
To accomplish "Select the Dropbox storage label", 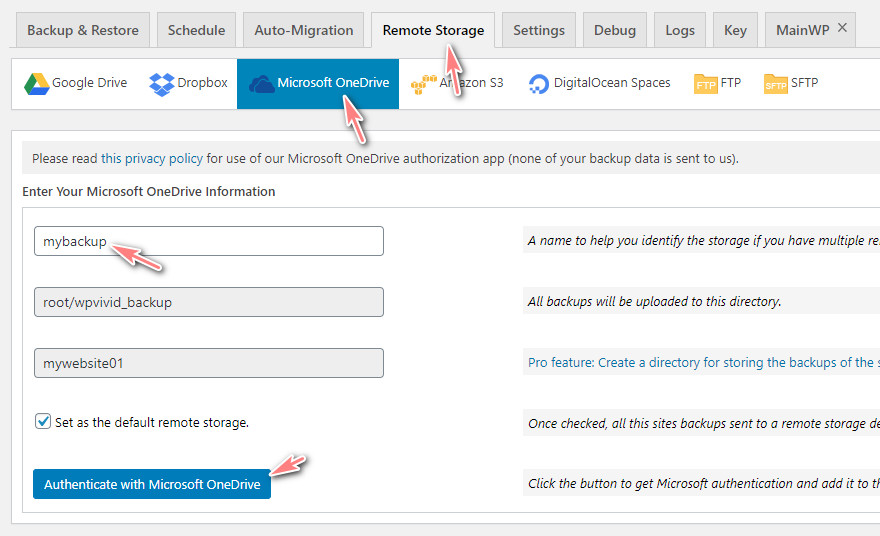I will 202,83.
